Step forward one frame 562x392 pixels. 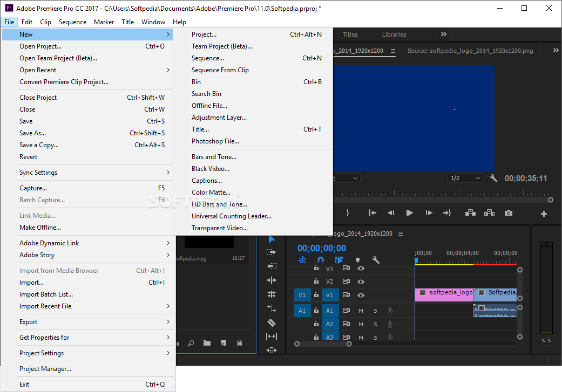pyautogui.click(x=429, y=213)
